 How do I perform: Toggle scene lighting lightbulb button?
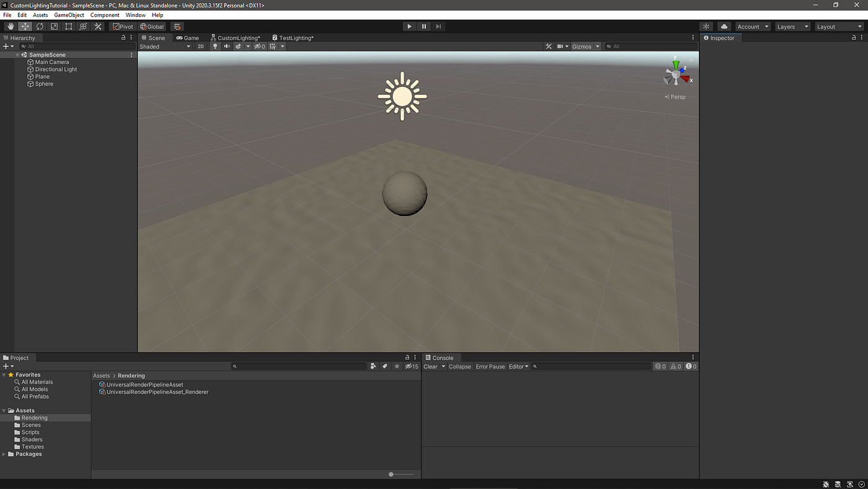point(216,47)
